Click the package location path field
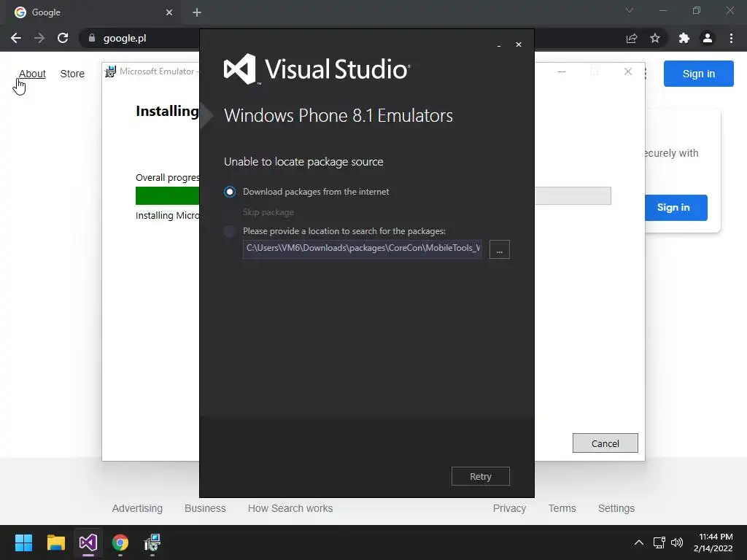Image resolution: width=747 pixels, height=560 pixels. (362, 249)
